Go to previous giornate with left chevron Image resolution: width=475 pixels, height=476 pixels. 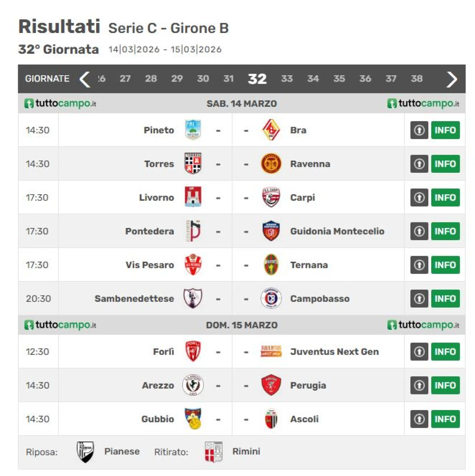pyautogui.click(x=85, y=79)
